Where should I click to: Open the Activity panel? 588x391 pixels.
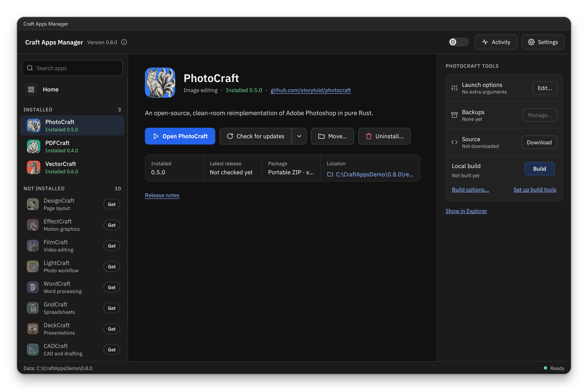(x=496, y=42)
